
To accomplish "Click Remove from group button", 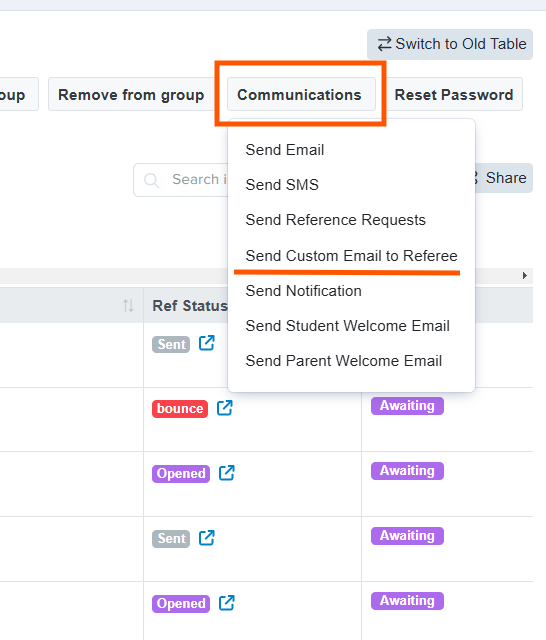I will 131,94.
